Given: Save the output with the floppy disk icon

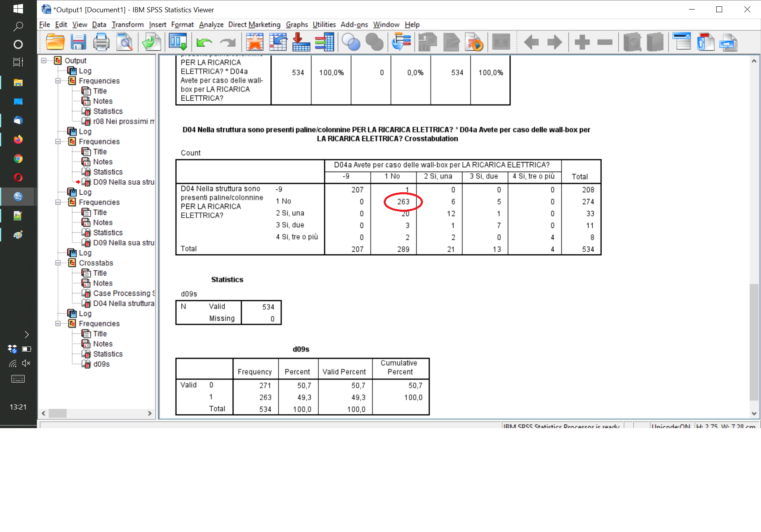Looking at the screenshot, I should (x=78, y=42).
